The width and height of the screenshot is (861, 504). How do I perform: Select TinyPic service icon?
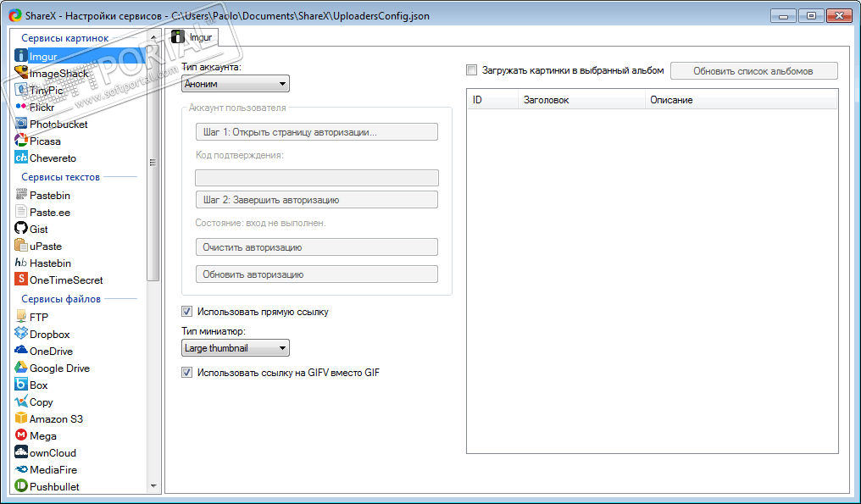(x=21, y=90)
